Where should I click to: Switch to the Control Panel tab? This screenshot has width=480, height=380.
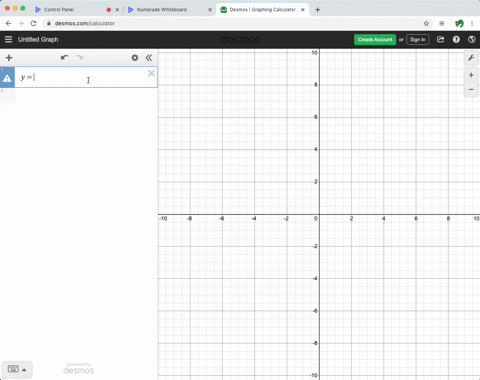59,10
